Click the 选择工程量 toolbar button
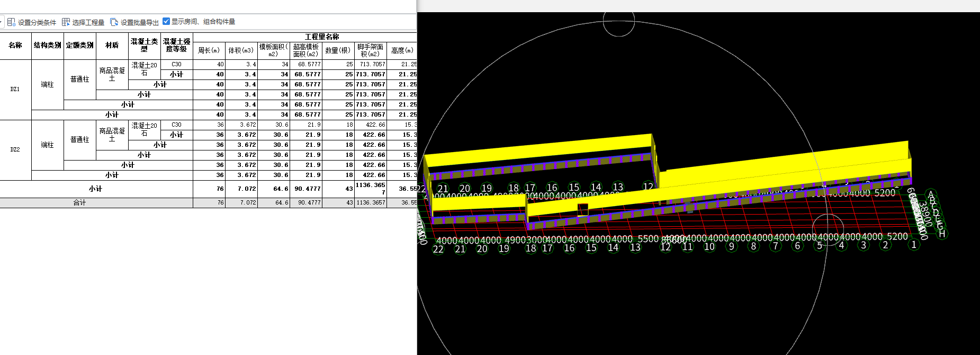Image resolution: width=980 pixels, height=355 pixels. click(83, 22)
